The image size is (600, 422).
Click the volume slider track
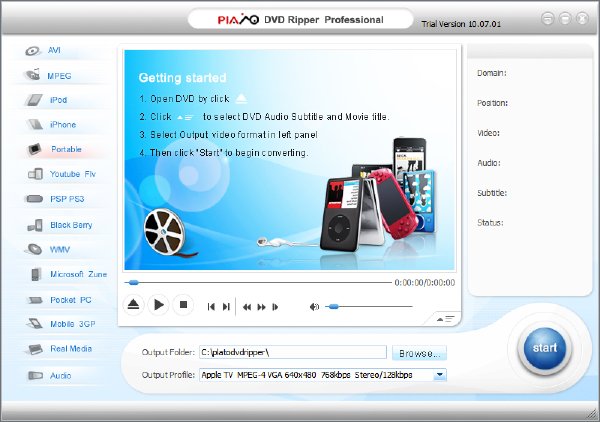[369, 306]
